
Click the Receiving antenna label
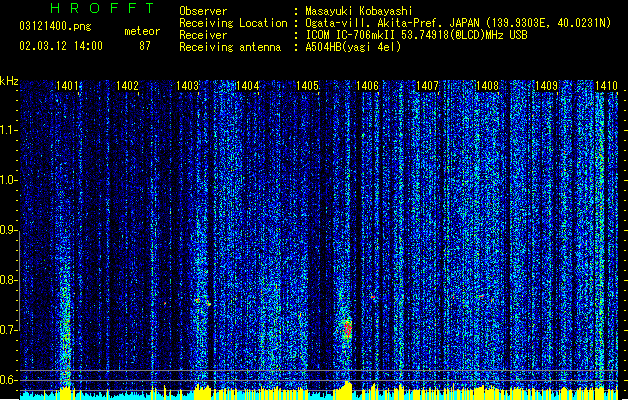[230, 47]
